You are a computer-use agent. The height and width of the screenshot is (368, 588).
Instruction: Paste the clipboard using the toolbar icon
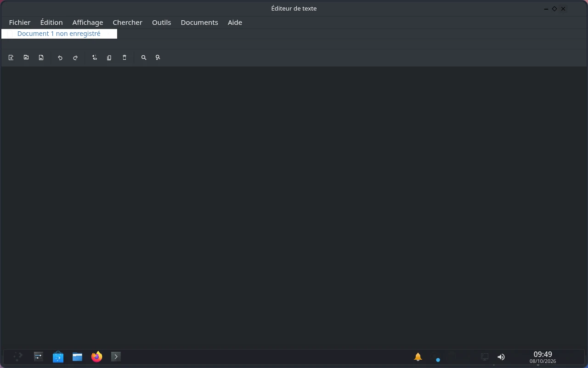tap(124, 57)
